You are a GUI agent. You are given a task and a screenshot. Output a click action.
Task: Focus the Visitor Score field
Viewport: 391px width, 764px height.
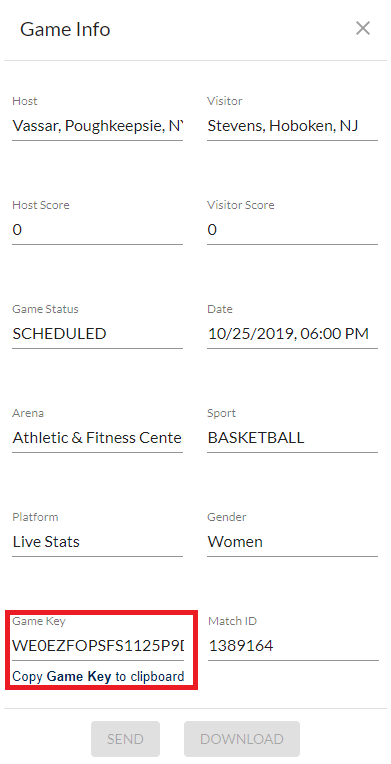tap(292, 230)
